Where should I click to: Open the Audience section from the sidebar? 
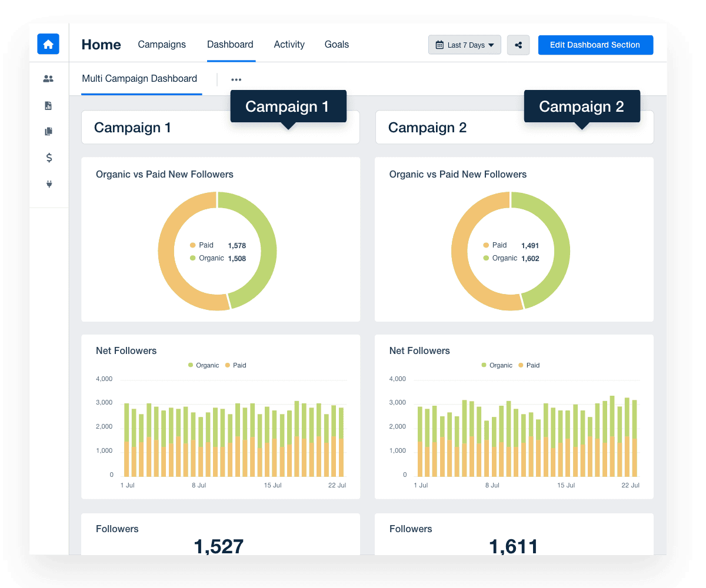click(x=48, y=78)
